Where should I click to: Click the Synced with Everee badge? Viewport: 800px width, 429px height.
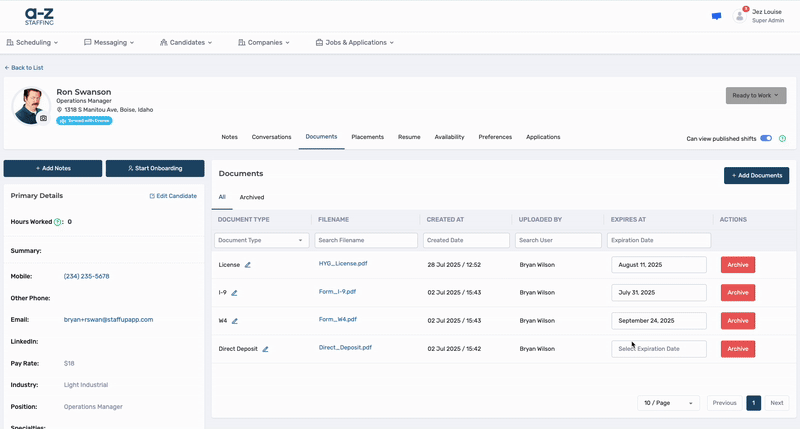pos(84,121)
